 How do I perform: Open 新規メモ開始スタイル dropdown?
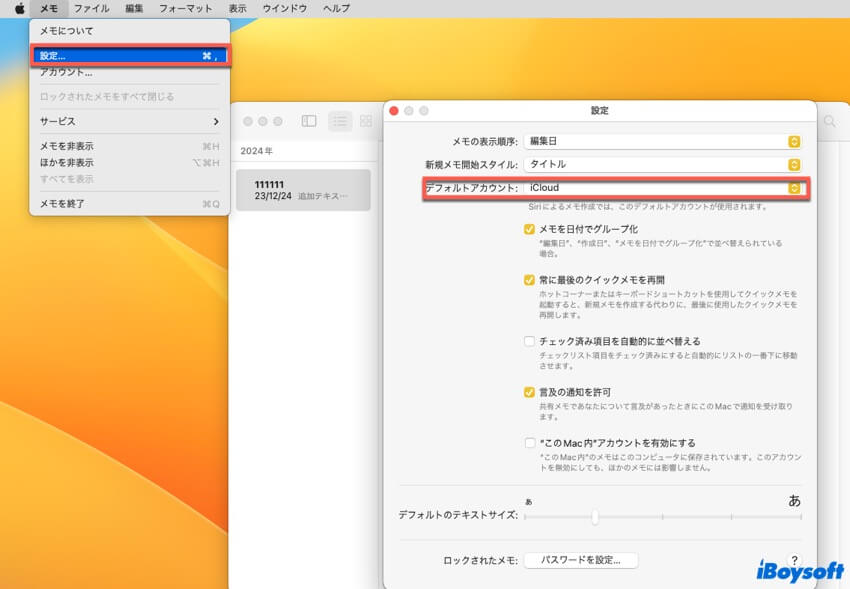click(662, 164)
